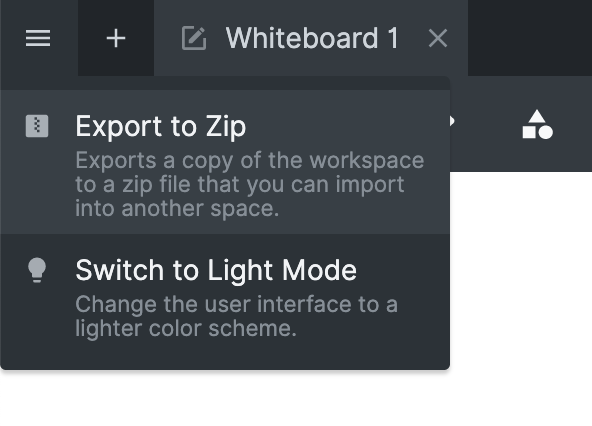Click the whiteboard pencil icon on the tab

click(194, 38)
